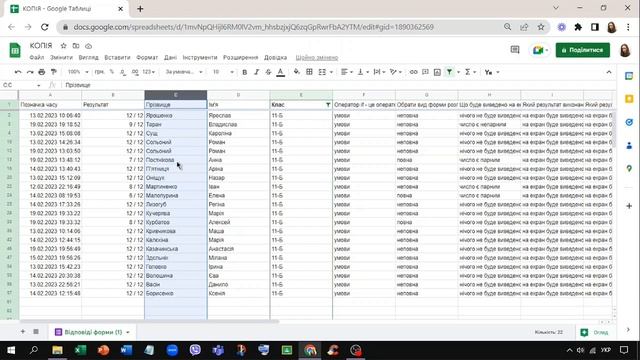Toggle italic formatting

pyautogui.click(x=256, y=72)
